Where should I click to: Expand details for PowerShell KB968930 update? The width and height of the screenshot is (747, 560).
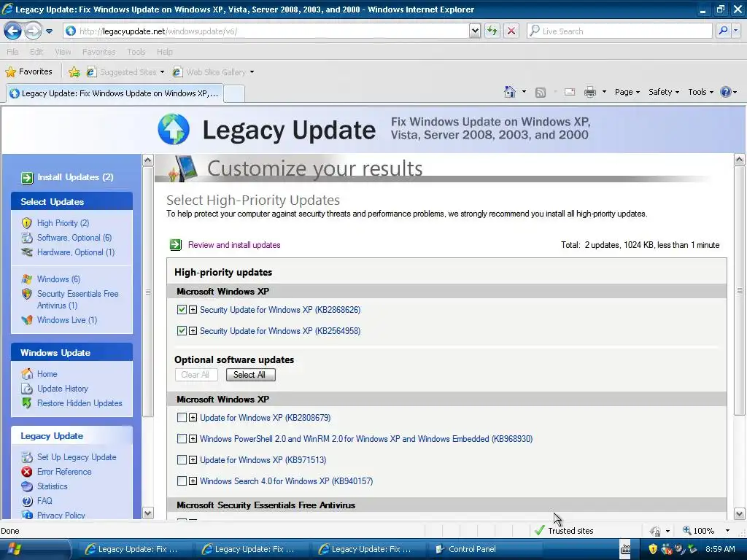193,438
